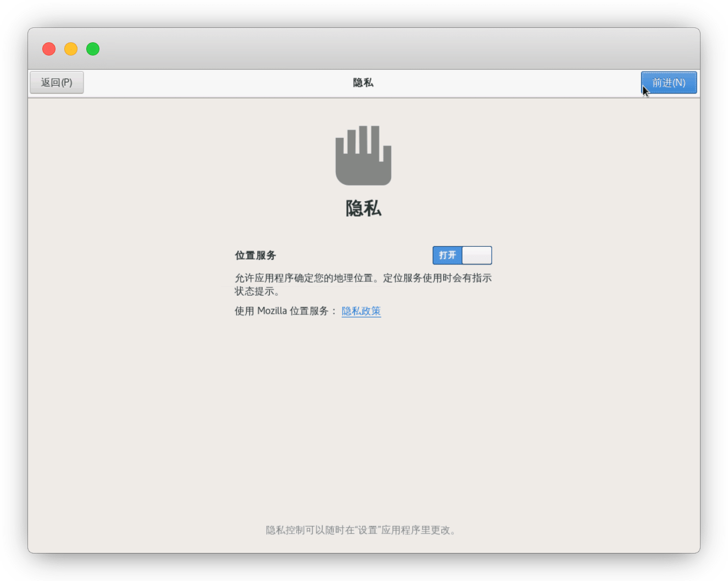Go back with the 返回(P) button
This screenshot has height=581, width=728.
coord(57,82)
